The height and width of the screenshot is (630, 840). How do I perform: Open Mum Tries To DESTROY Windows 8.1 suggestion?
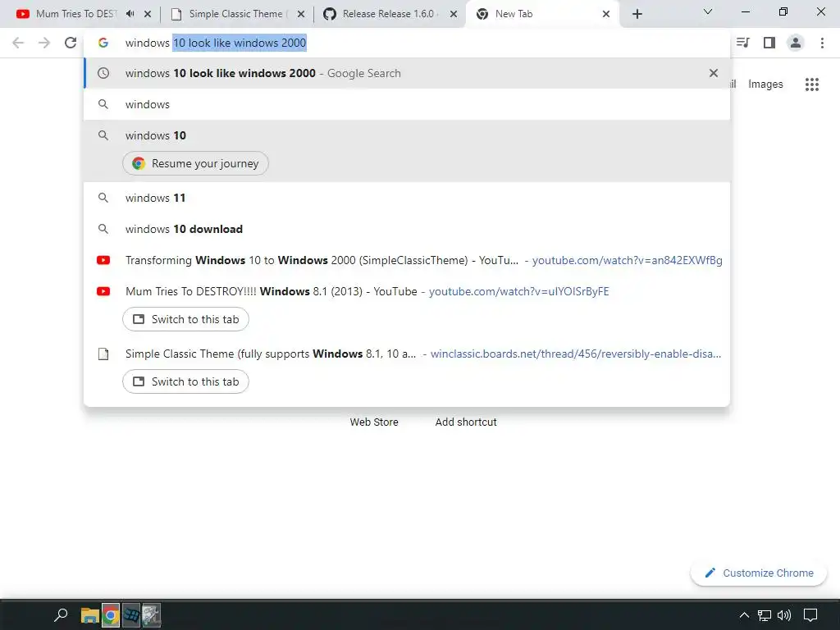pyautogui.click(x=407, y=291)
